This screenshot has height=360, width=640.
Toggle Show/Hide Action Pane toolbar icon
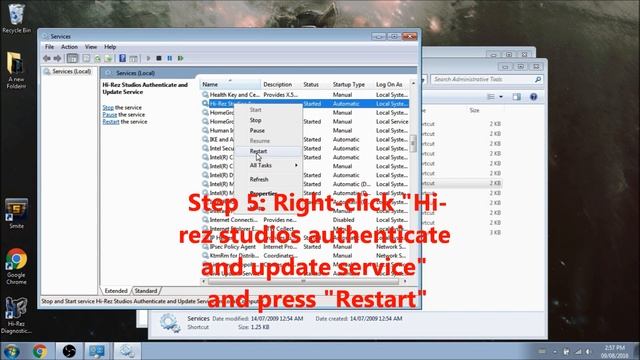point(133,58)
